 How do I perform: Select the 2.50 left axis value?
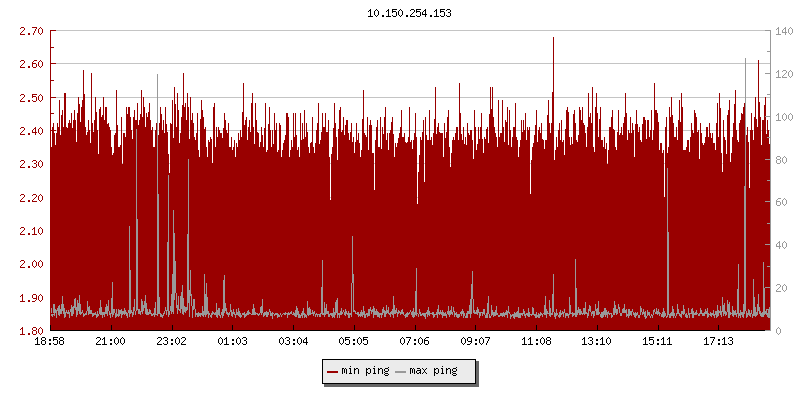click(31, 98)
